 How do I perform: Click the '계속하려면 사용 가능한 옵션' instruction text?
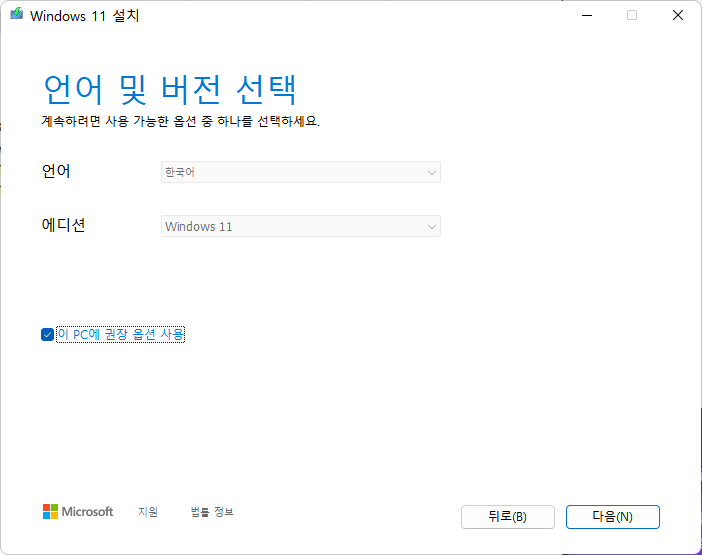coord(181,121)
